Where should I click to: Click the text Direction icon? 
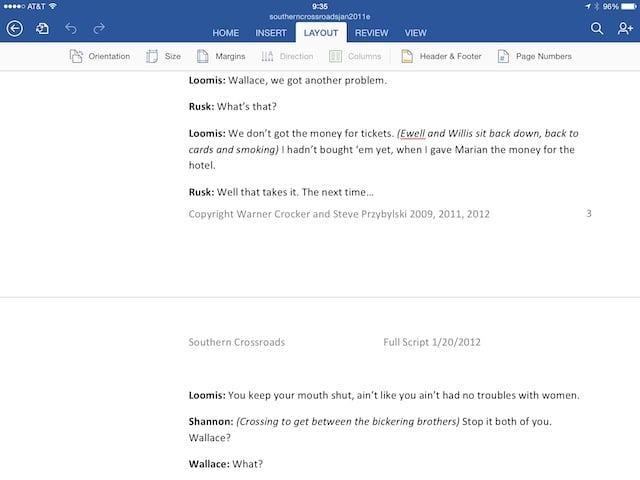[267, 56]
